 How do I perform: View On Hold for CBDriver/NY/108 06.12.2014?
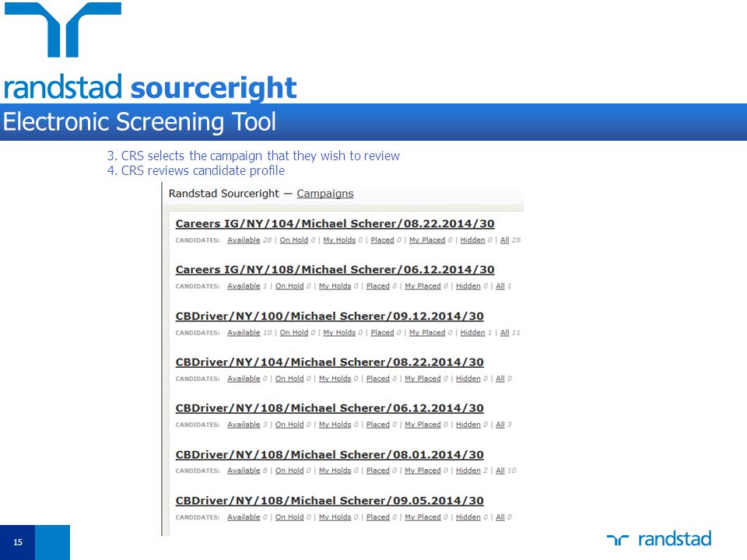289,425
